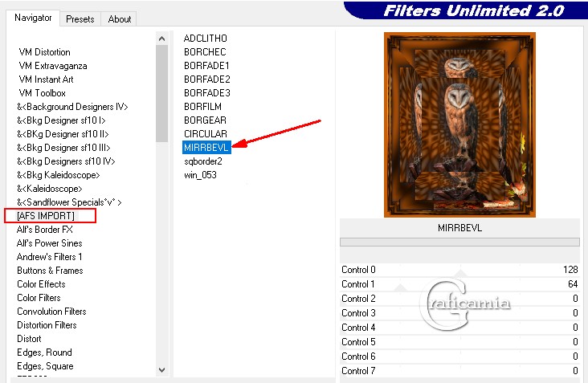Viewport: 588px width, 383px height.
Task: Adjust the Control 1 slider
Action: click(459, 284)
